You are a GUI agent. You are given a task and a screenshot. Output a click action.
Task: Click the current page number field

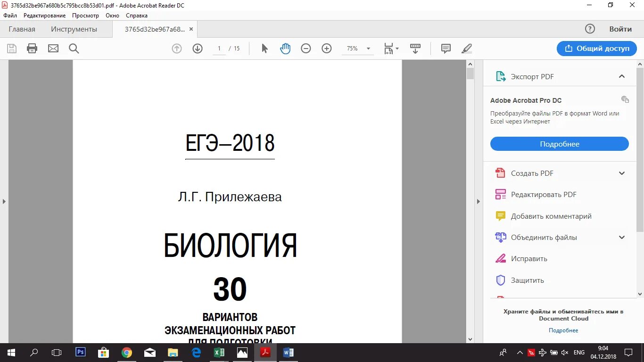point(219,49)
